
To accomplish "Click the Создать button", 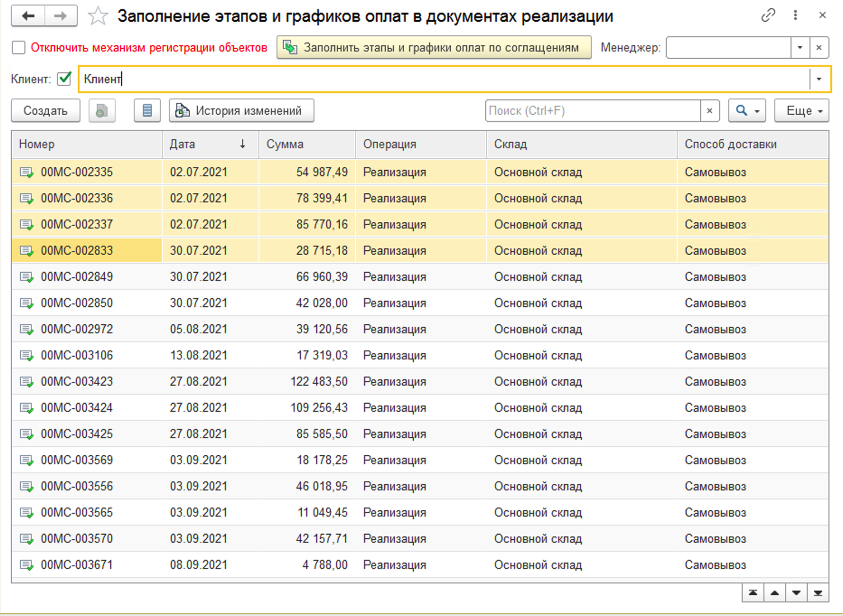I will click(46, 111).
